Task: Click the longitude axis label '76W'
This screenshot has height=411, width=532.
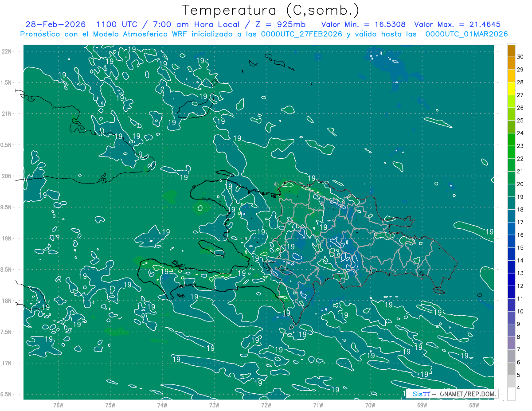Action: coord(58,405)
